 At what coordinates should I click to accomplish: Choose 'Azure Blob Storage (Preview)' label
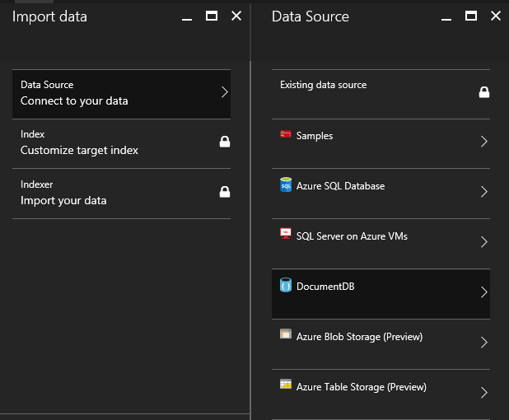[x=359, y=337]
